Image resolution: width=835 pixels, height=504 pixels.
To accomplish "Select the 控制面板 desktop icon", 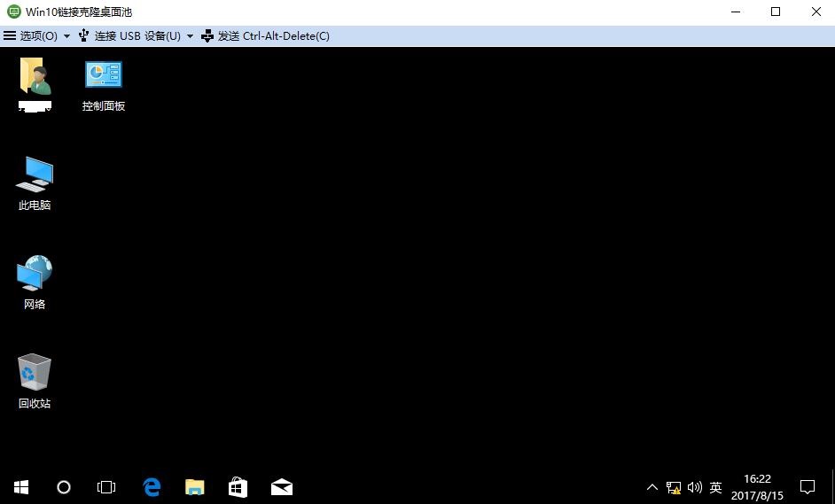I will pyautogui.click(x=104, y=85).
